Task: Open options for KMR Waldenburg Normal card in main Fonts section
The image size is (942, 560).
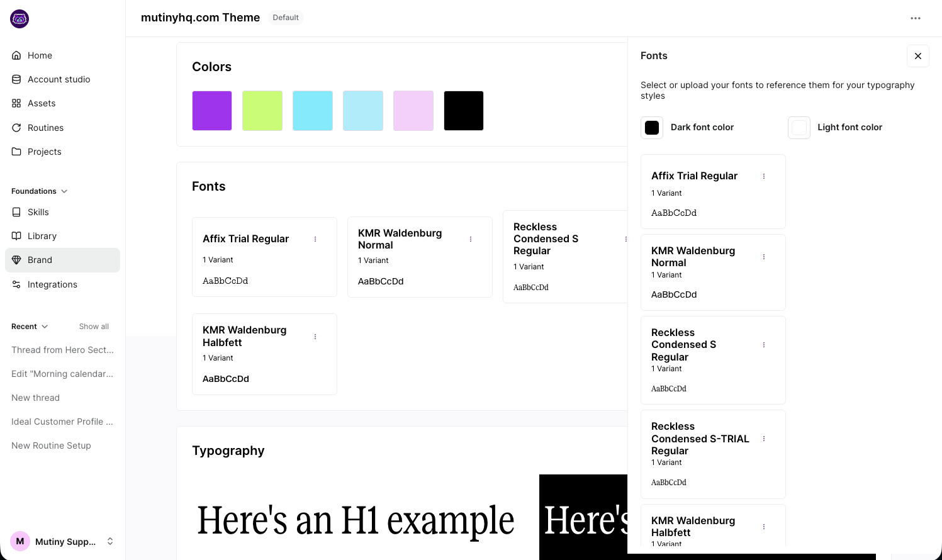Action: [471, 239]
